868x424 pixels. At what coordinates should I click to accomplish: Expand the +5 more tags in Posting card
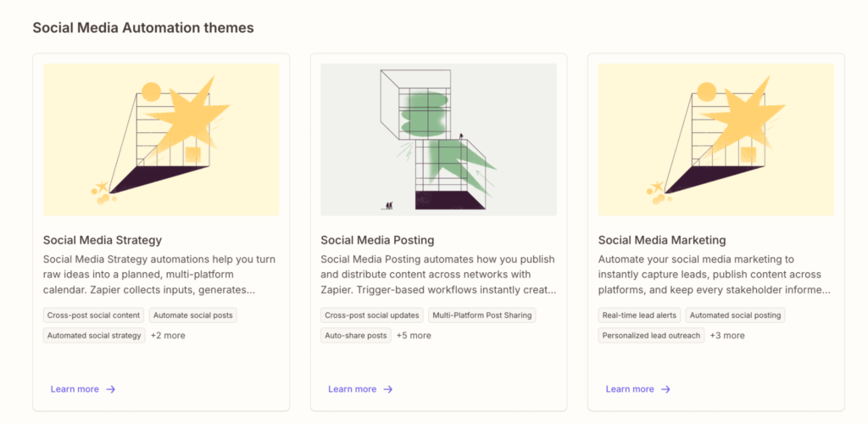[414, 336]
